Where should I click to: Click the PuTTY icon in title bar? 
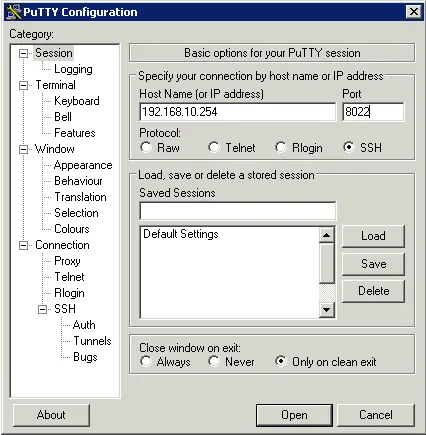tap(14, 12)
